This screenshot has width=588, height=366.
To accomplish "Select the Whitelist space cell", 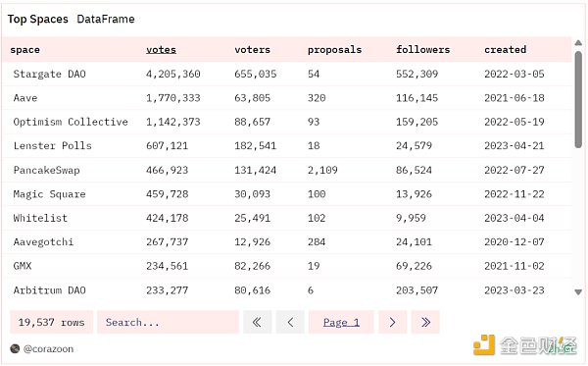I will [x=40, y=218].
